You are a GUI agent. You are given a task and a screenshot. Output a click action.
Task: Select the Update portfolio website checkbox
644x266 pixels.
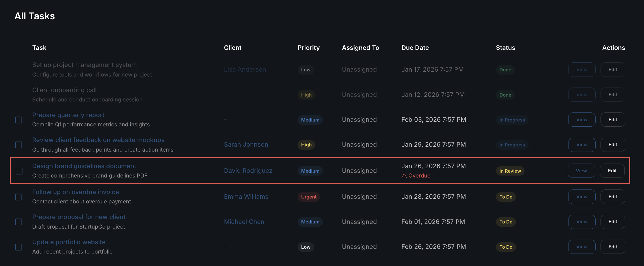(19, 247)
